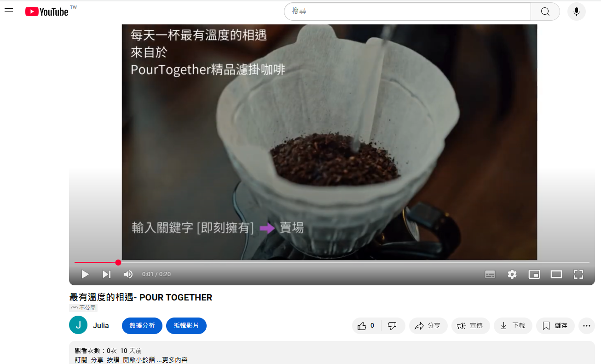Enter full screen mode
The image size is (601, 364).
point(578,274)
